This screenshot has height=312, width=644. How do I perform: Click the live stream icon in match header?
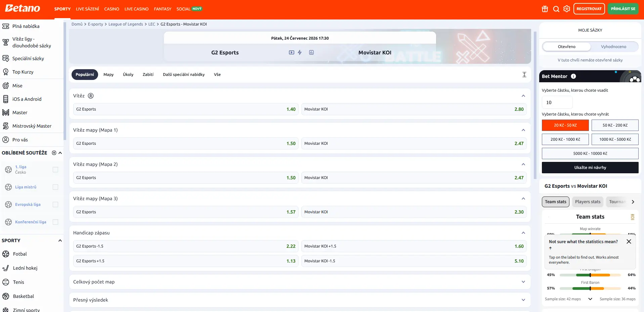tap(292, 52)
